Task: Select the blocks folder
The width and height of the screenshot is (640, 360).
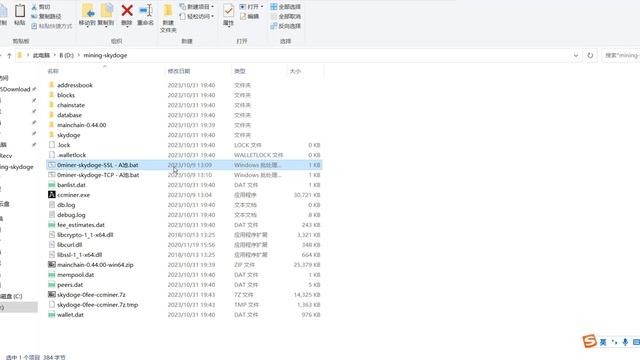Action: [x=184, y=95]
